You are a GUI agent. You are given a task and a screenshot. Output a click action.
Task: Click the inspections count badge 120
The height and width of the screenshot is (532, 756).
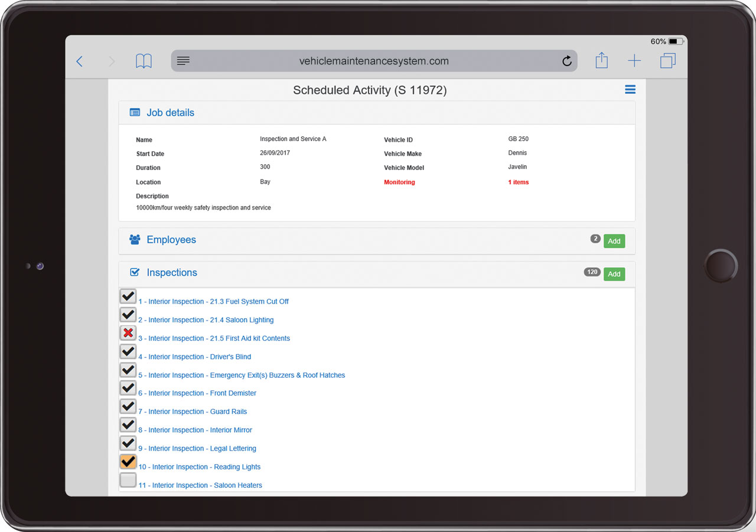[592, 272]
